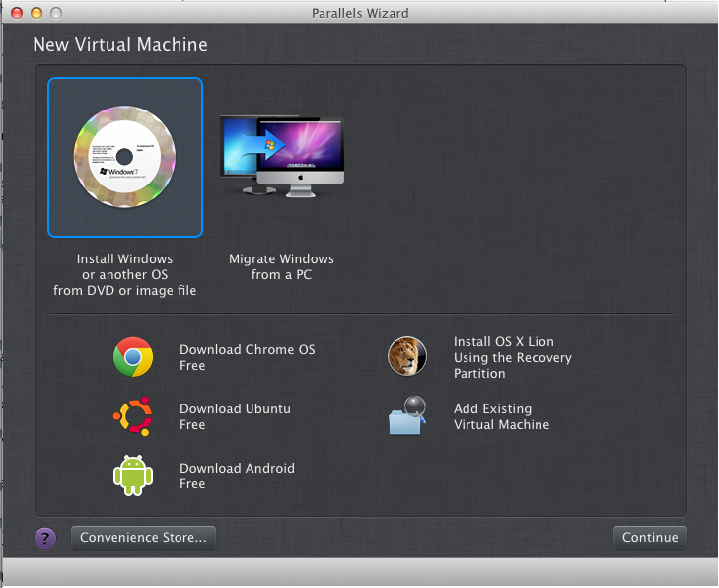The image size is (719, 588).
Task: Select 'Add Existing Virtual Machine' text
Action: point(501,416)
